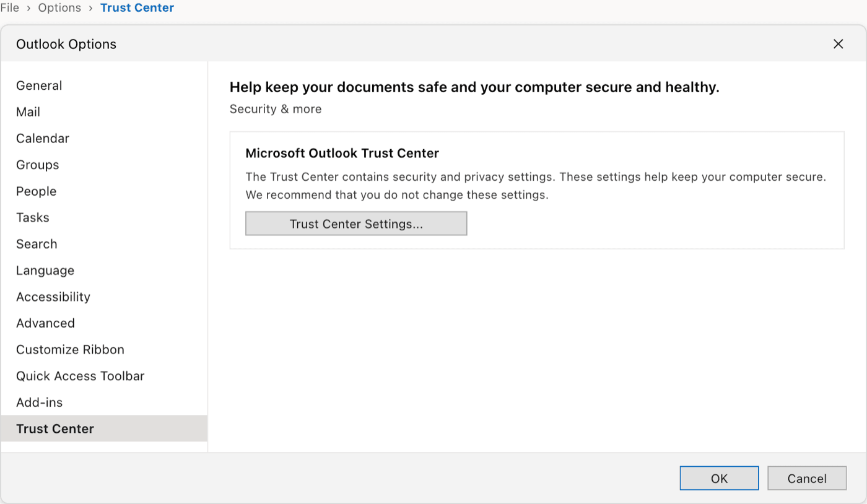This screenshot has height=504, width=867.
Task: Open Search options in sidebar
Action: (x=104, y=244)
